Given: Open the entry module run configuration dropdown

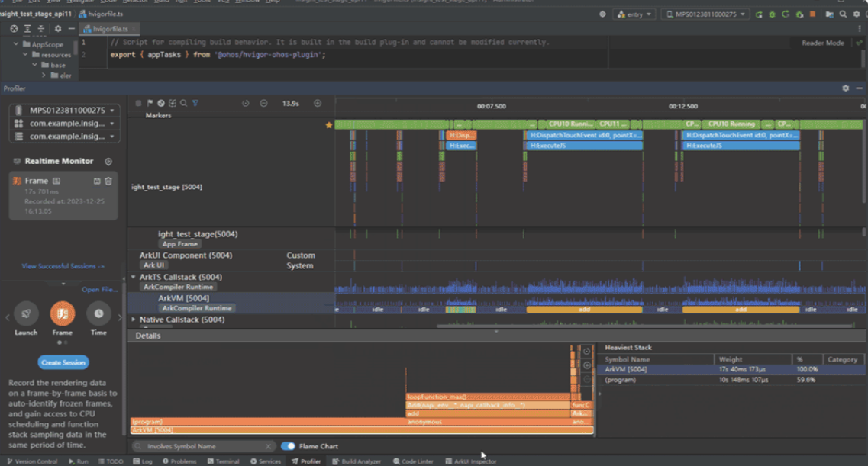Looking at the screenshot, I should click(634, 14).
